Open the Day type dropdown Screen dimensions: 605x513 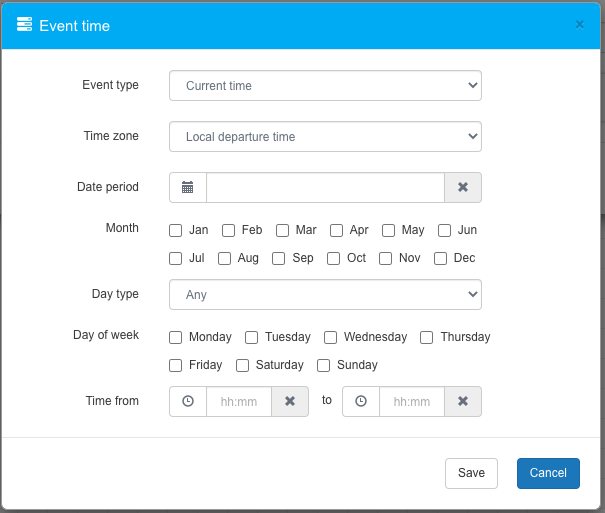(x=325, y=295)
